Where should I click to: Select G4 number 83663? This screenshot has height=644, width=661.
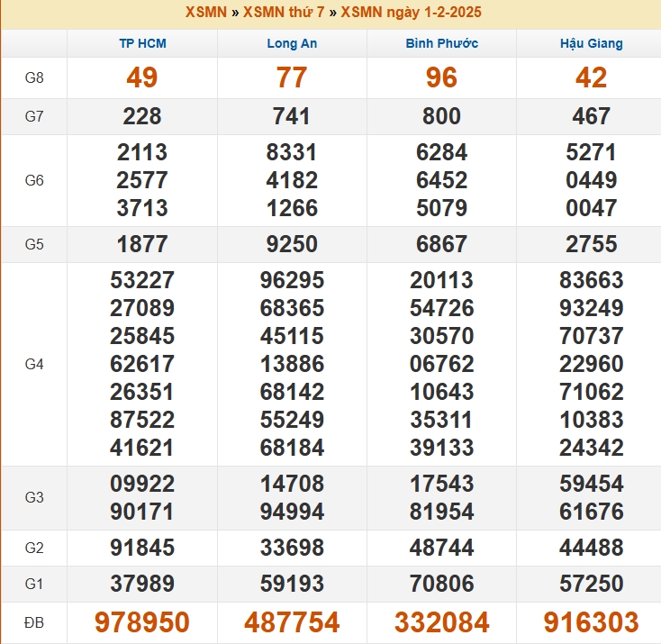[x=591, y=280]
